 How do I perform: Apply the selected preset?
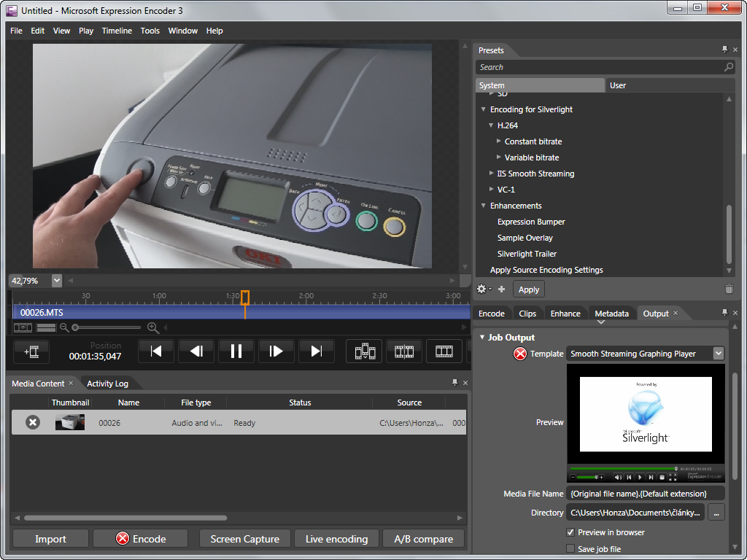coord(528,289)
